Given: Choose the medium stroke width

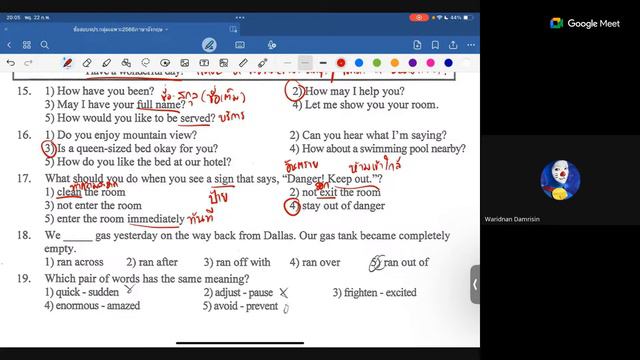Looking at the screenshot, I should click(305, 63).
